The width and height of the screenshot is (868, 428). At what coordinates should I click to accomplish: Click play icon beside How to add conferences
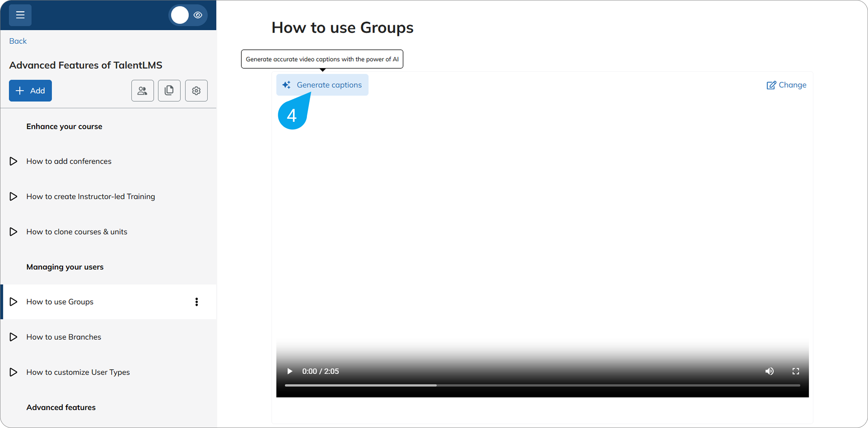13,161
